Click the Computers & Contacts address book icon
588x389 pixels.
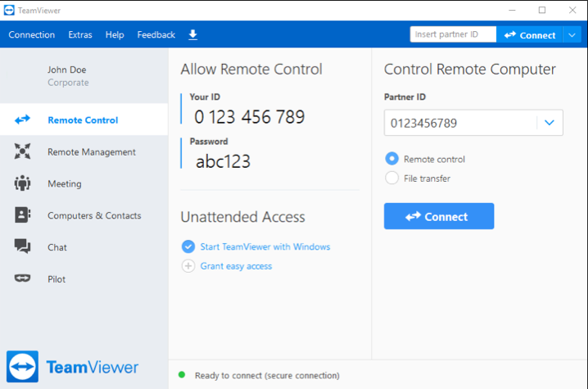(22, 215)
